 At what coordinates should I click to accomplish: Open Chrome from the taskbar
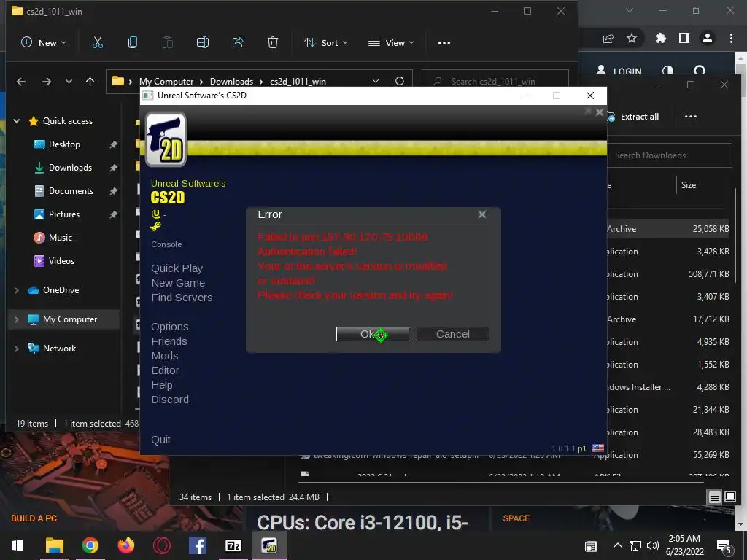click(x=90, y=545)
